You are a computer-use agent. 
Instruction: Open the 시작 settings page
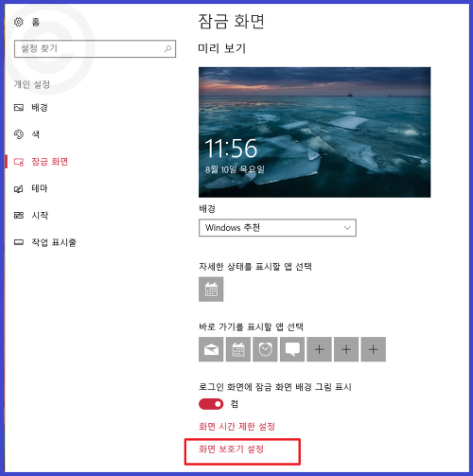tap(40, 215)
